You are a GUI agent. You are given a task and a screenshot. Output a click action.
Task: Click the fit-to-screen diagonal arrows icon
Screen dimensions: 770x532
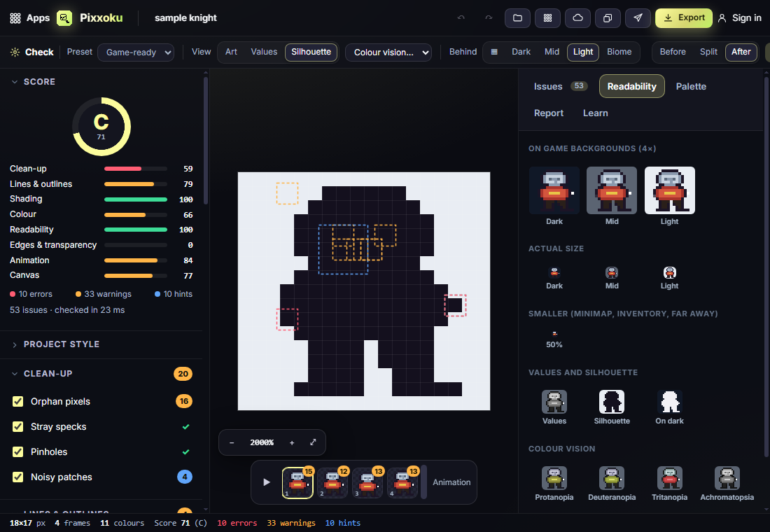click(x=313, y=442)
